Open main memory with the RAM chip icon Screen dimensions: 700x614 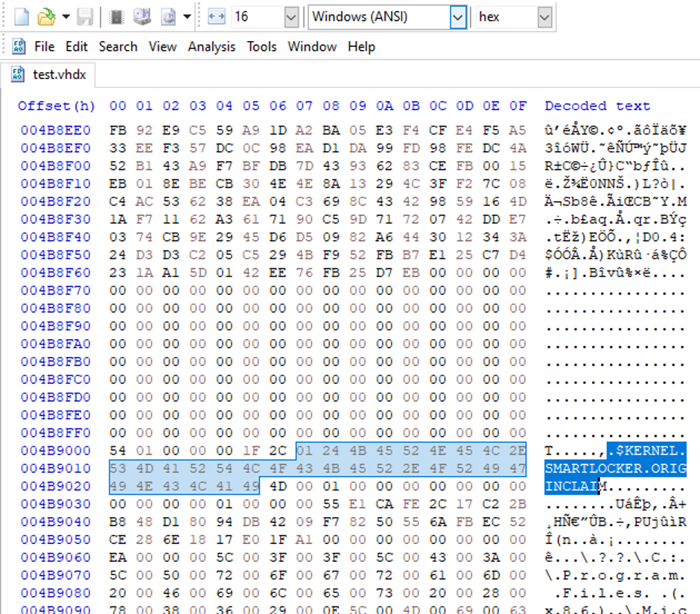tap(116, 17)
